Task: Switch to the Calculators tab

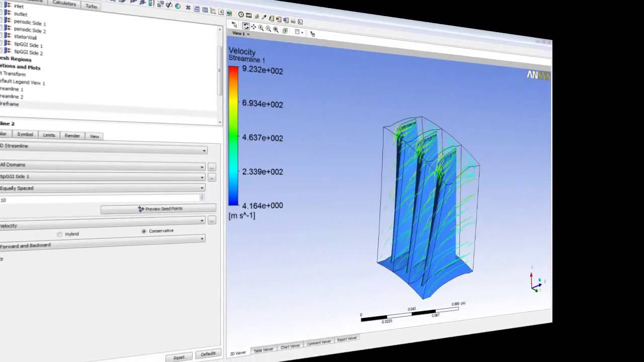Action: 64,4
